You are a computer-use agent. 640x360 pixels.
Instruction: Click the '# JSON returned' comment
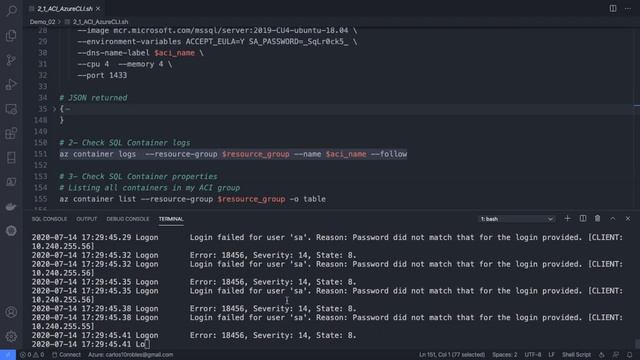[93, 98]
